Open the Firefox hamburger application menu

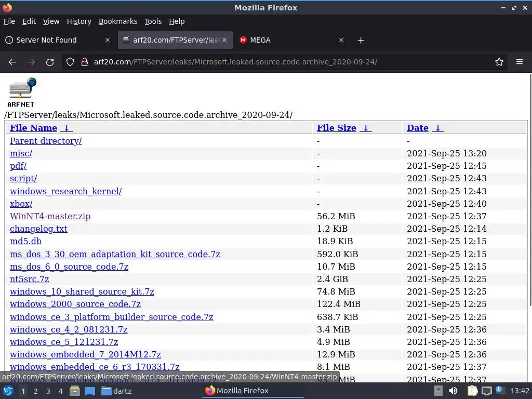tap(520, 62)
